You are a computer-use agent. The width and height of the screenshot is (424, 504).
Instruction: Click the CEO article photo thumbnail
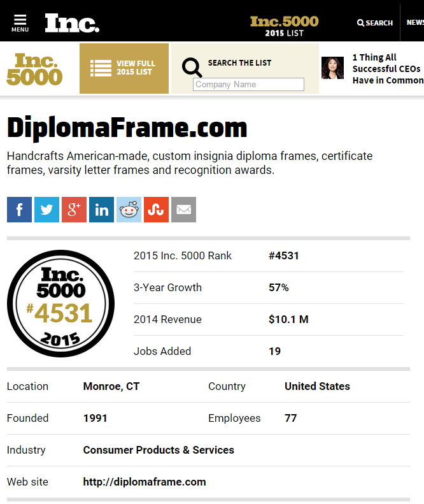(x=332, y=68)
